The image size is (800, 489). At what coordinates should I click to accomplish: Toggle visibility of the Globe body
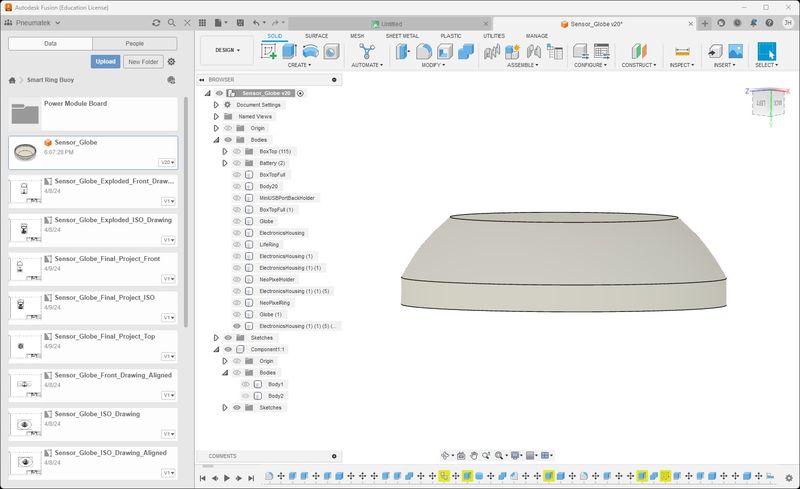[237, 221]
